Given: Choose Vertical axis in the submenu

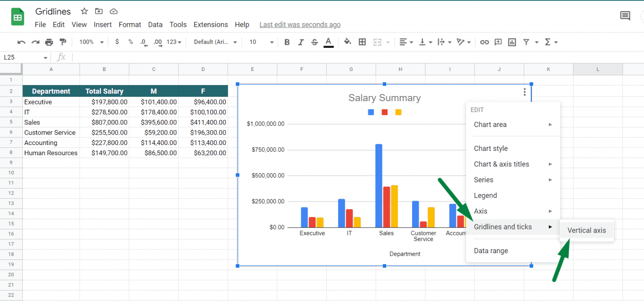Looking at the screenshot, I should pyautogui.click(x=587, y=230).
